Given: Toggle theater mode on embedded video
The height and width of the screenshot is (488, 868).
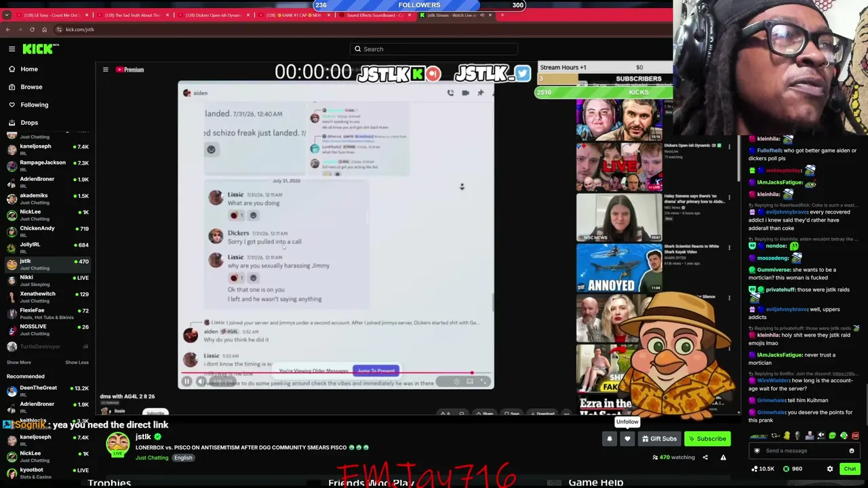Looking at the screenshot, I should [x=470, y=382].
